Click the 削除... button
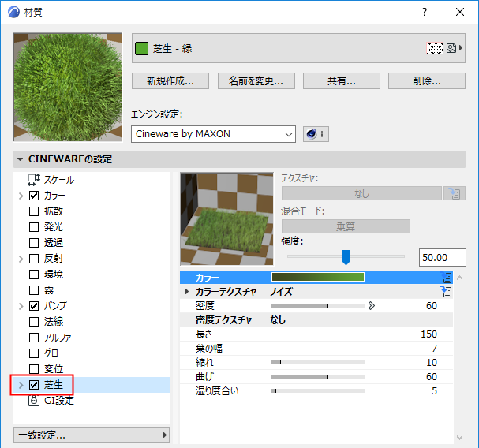479x448 pixels. point(427,81)
